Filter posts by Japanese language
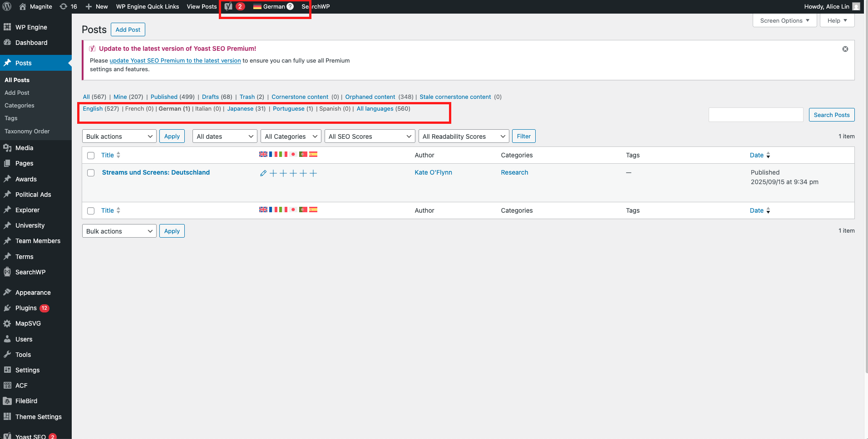The height and width of the screenshot is (439, 868). (240, 109)
